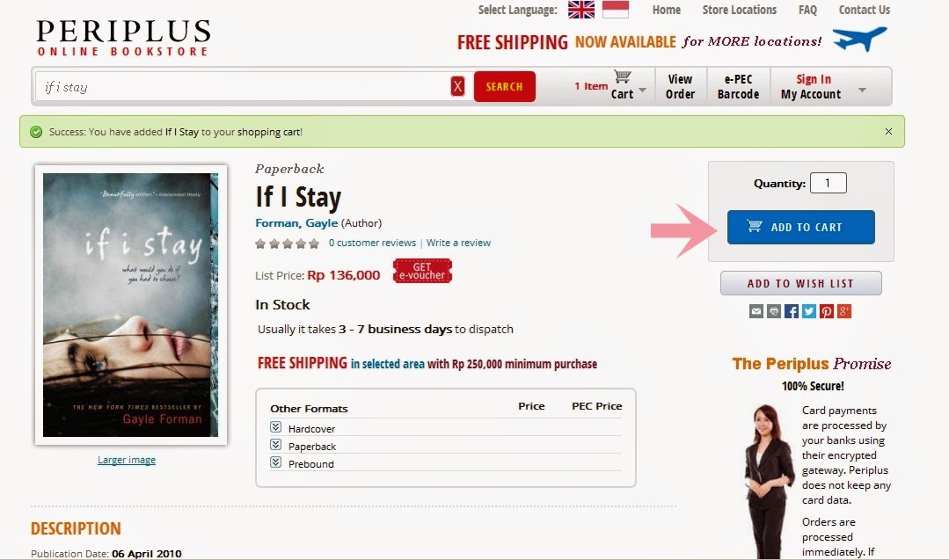Open the Store Locations menu item
The height and width of the screenshot is (560, 949).
739,10
